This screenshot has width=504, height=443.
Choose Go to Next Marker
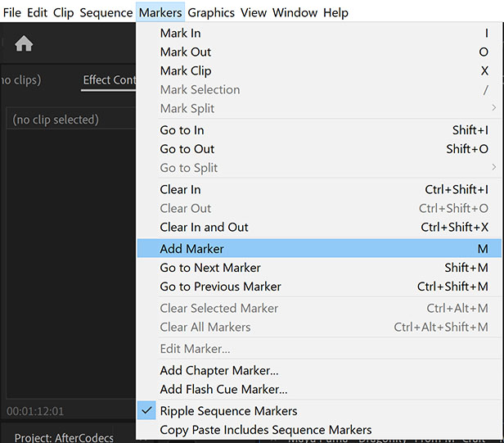[210, 268]
